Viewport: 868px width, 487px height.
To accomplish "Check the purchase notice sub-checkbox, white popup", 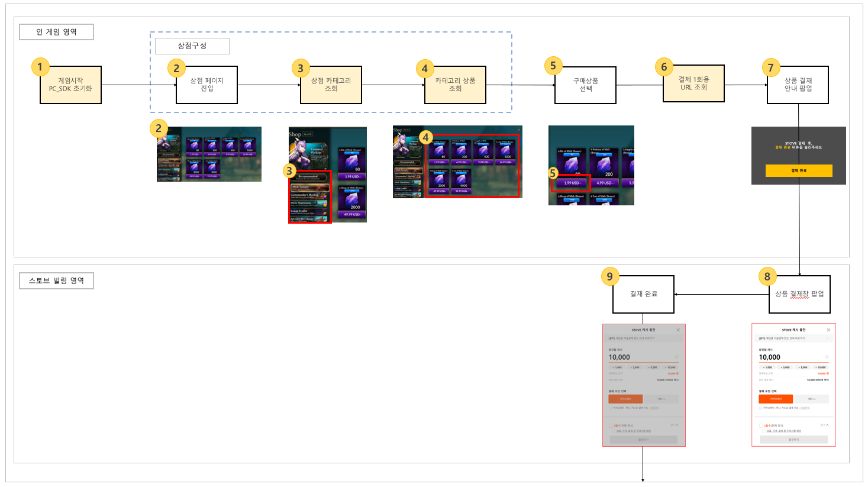I will click(764, 431).
